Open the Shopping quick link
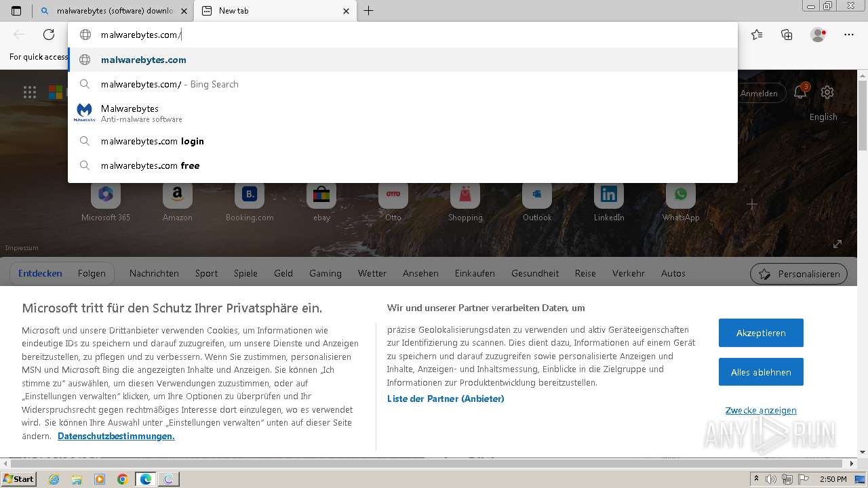Screen dimensions: 868x488 465,202
